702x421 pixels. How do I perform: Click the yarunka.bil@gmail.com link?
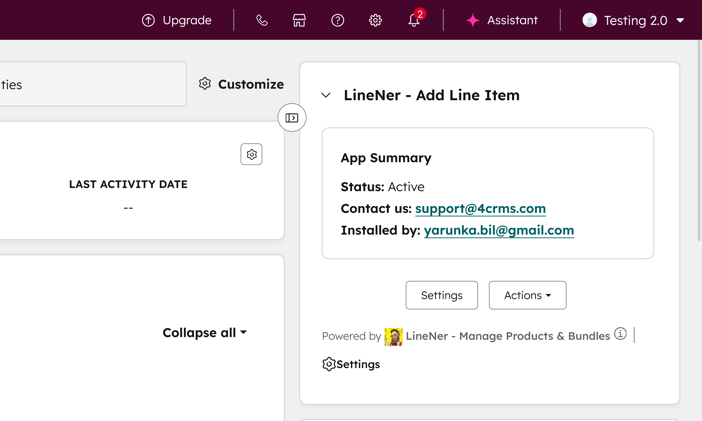pos(498,230)
